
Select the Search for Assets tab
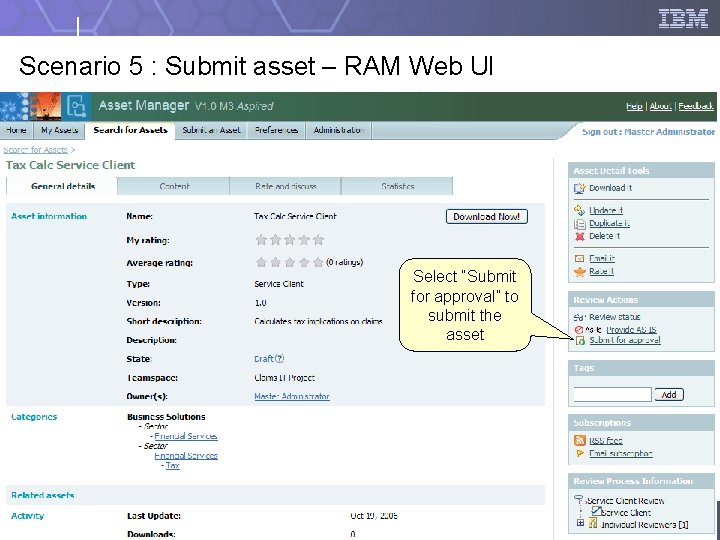tap(130, 130)
